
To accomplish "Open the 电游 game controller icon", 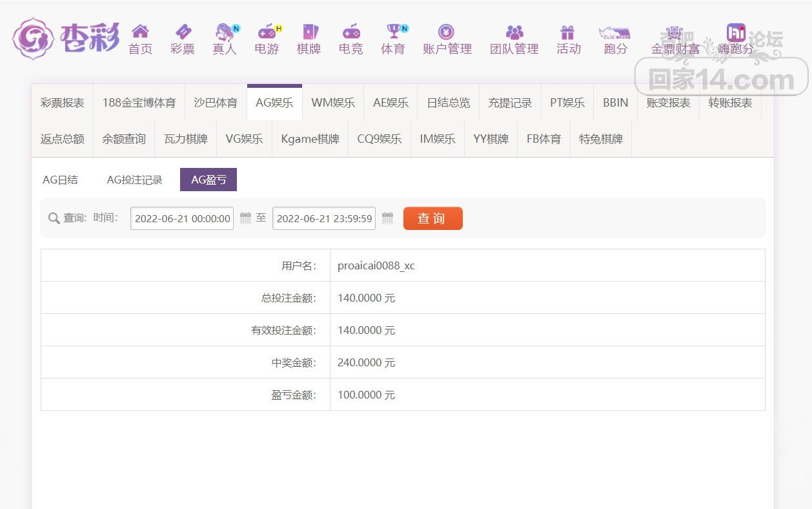I will click(x=267, y=32).
